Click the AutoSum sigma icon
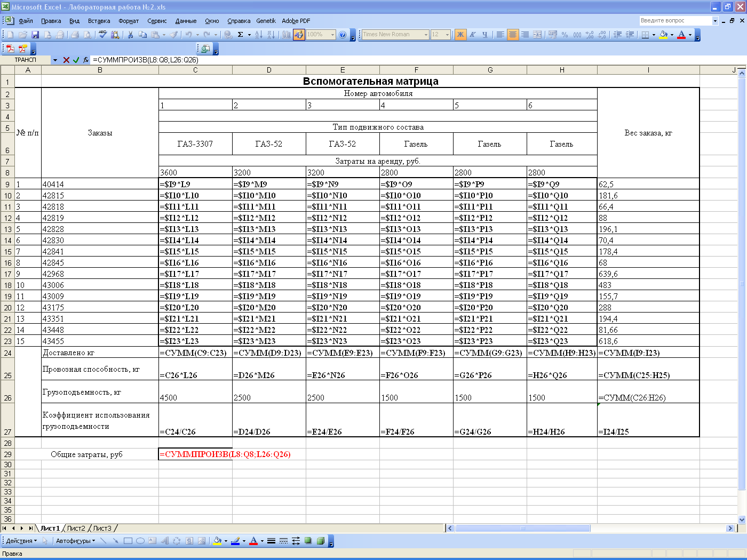Screen dimensions: 747x560 241,35
